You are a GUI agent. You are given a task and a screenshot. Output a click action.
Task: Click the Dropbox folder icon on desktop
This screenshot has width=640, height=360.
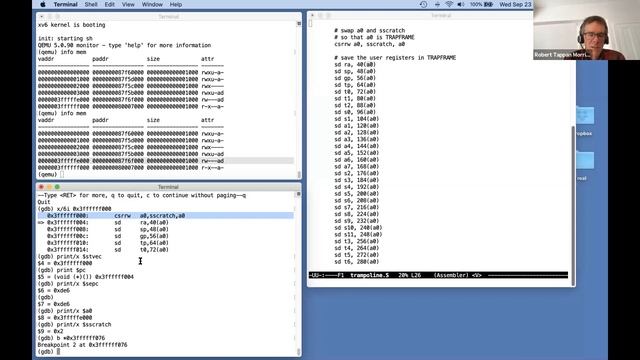584,116
